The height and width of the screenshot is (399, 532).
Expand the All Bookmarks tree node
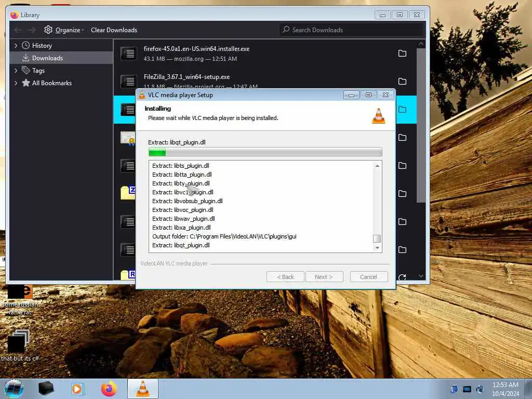coord(16,83)
